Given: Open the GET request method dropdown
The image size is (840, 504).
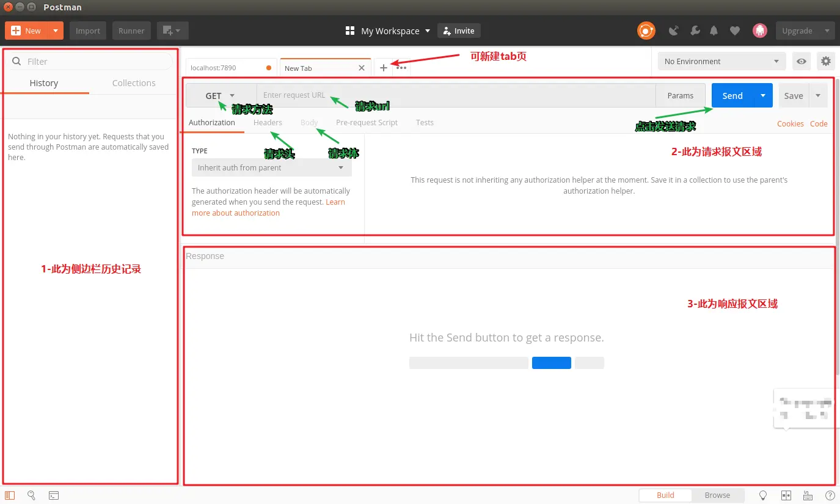Looking at the screenshot, I should (x=221, y=95).
